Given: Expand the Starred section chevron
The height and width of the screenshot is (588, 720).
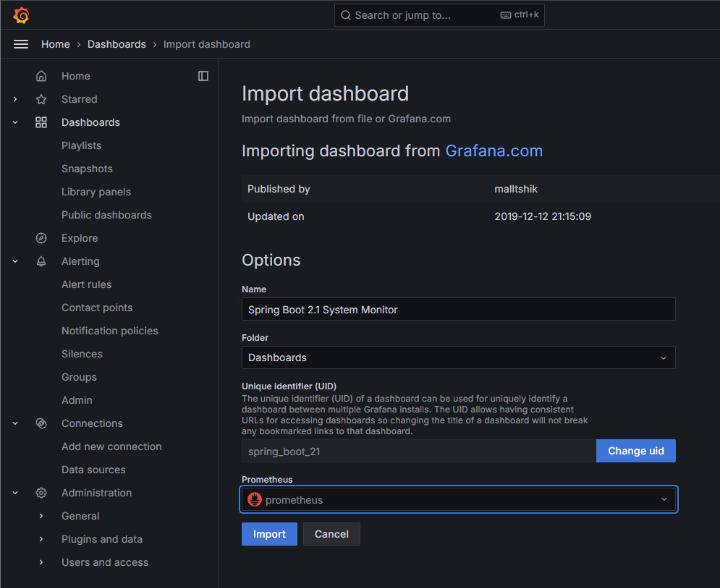Looking at the screenshot, I should pos(15,99).
